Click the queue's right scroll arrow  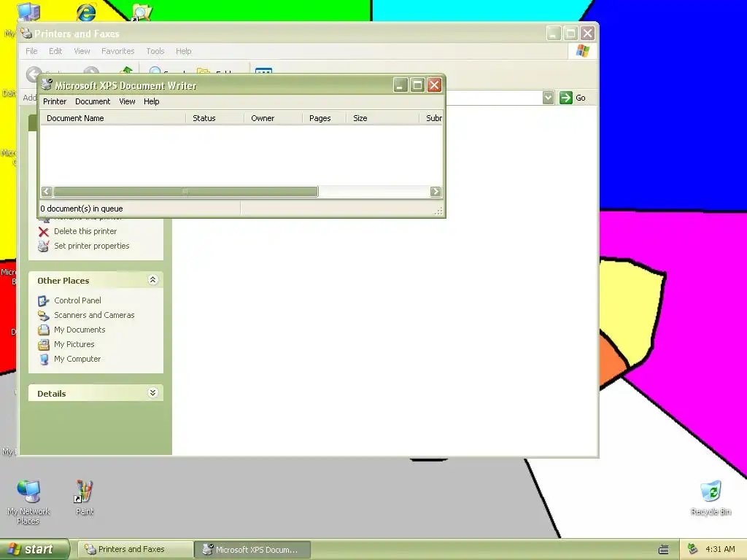tap(436, 192)
